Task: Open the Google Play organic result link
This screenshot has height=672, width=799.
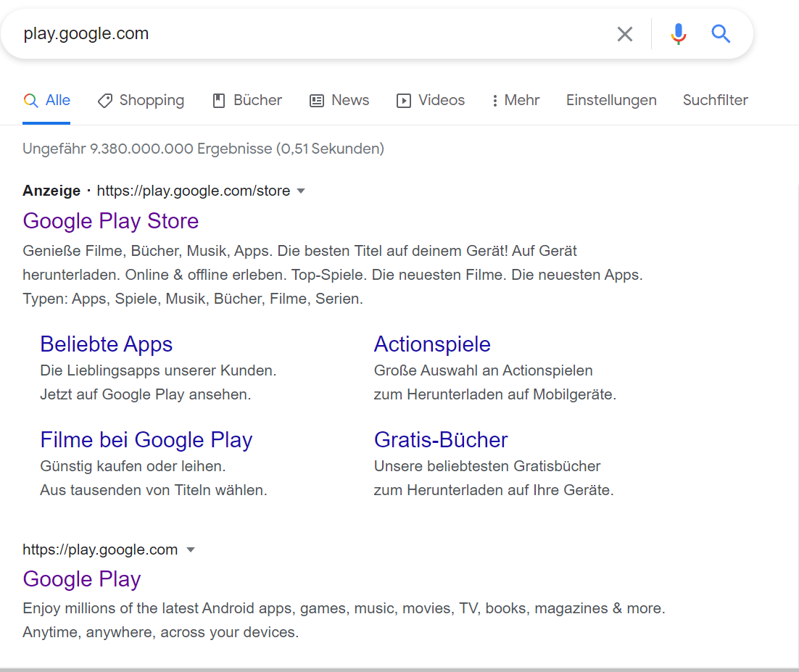Action: pos(81,579)
